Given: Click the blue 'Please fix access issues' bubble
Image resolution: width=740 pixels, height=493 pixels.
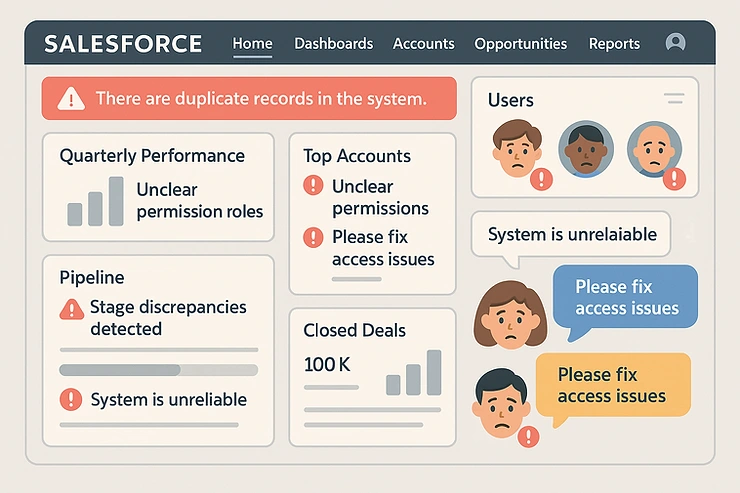Looking at the screenshot, I should pyautogui.click(x=625, y=297).
